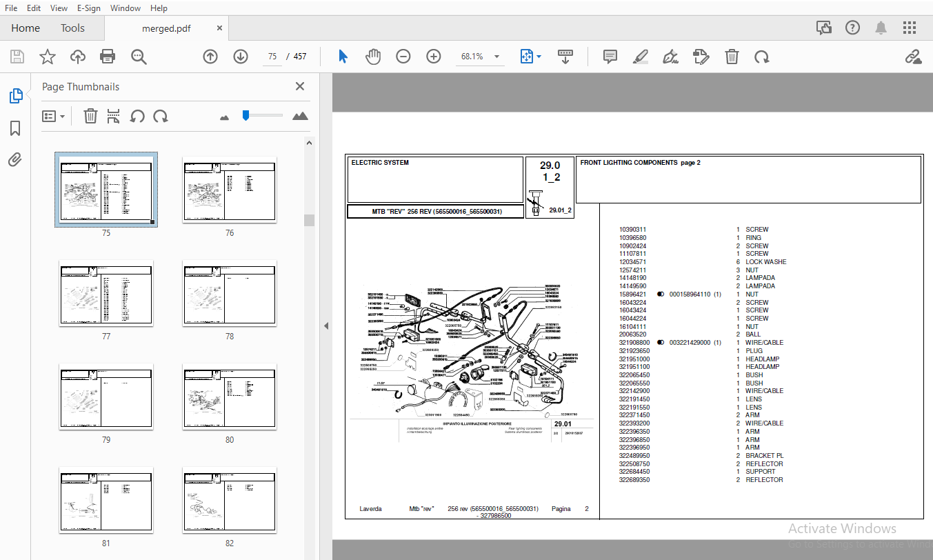The width and height of the screenshot is (933, 560).
Task: Click the page number input field
Action: 272,57
